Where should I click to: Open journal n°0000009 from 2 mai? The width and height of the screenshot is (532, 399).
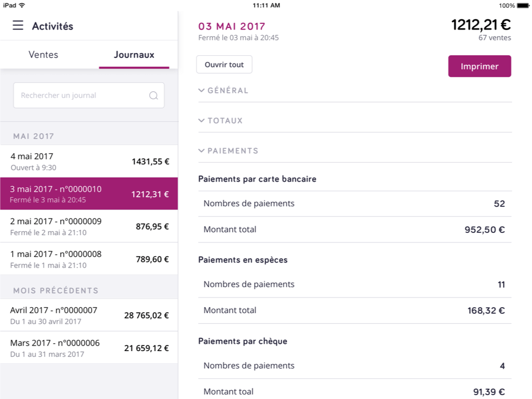pyautogui.click(x=89, y=226)
